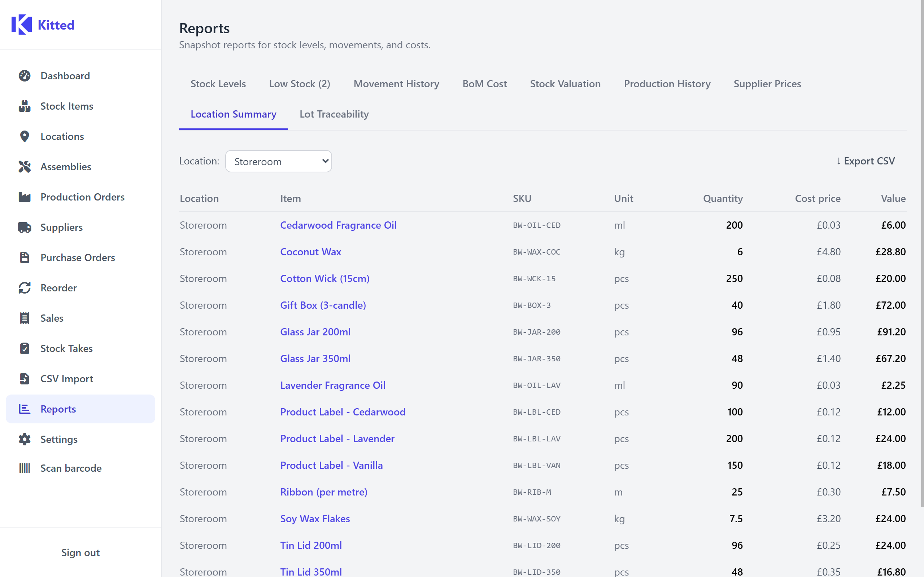The image size is (924, 577).
Task: Open Production Orders from the sidebar
Action: click(x=82, y=197)
